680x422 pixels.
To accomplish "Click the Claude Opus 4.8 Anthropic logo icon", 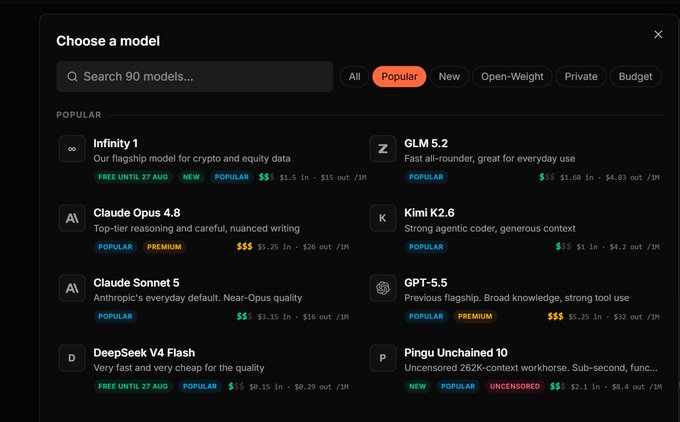I will pyautogui.click(x=72, y=218).
